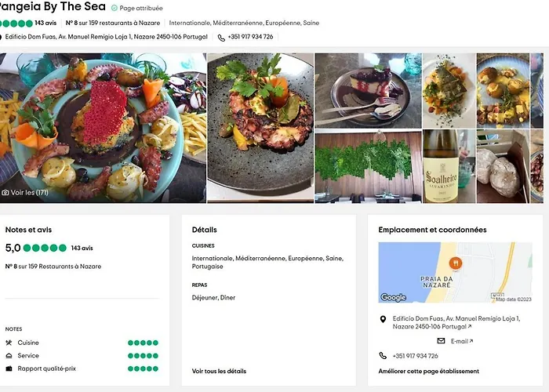Click the location pin icon in header
Screen dimensions: 549x392
(x=2, y=37)
